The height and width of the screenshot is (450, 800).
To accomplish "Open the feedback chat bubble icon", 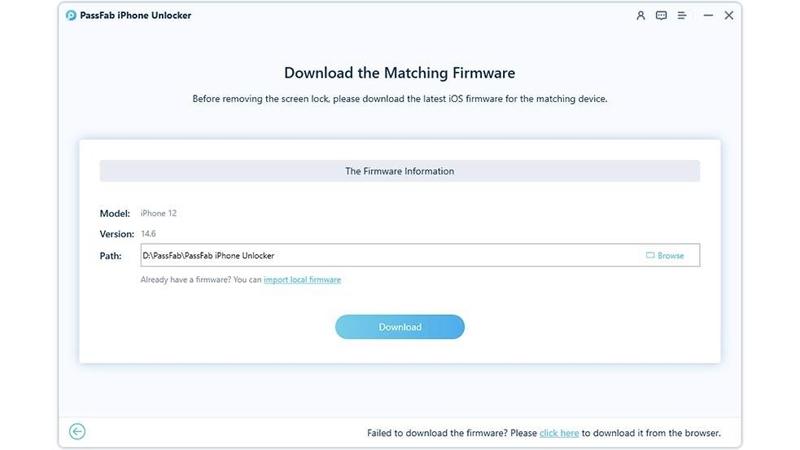I will (x=661, y=16).
